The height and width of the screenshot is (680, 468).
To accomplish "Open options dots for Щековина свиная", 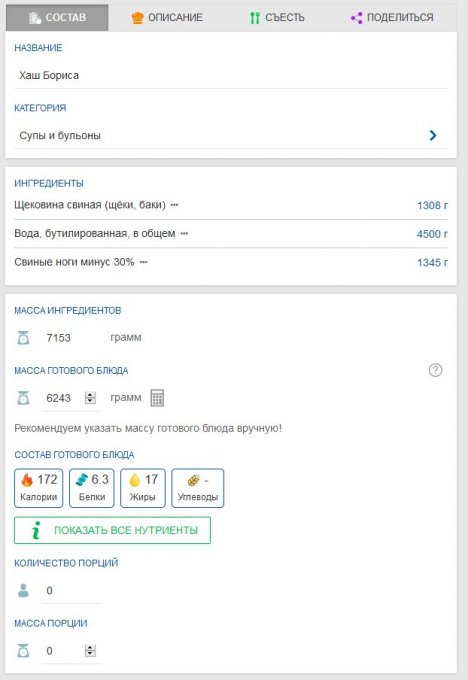I will pyautogui.click(x=174, y=205).
